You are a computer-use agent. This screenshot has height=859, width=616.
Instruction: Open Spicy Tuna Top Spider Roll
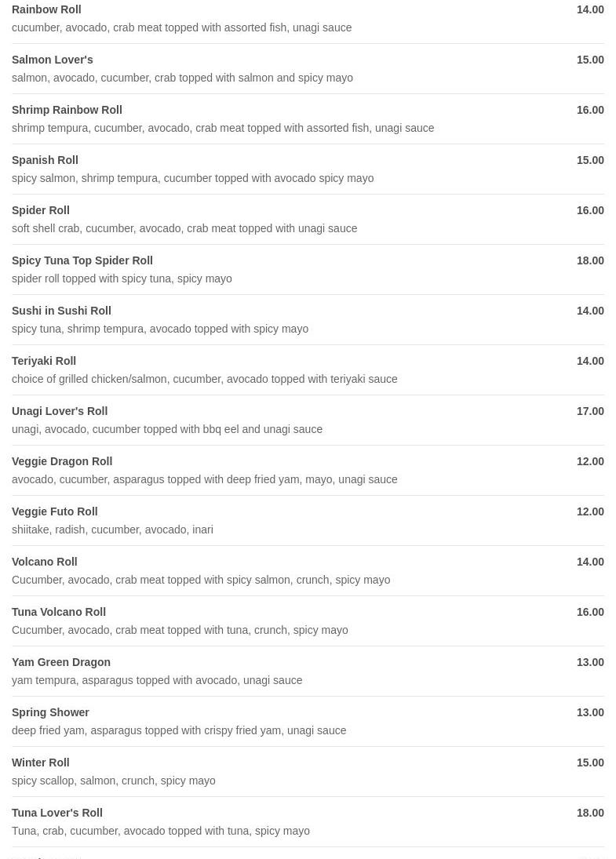pos(308,270)
